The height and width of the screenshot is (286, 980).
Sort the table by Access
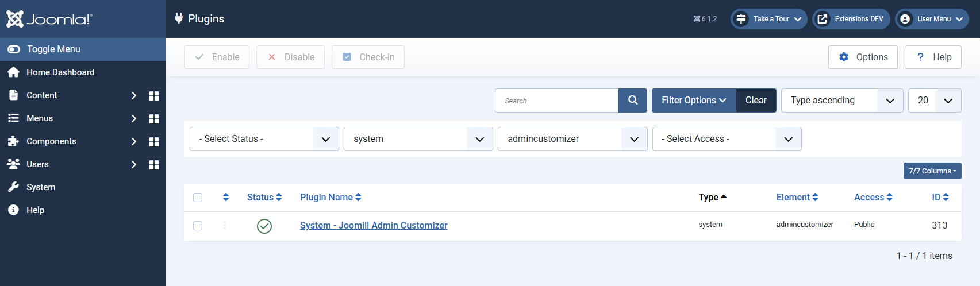click(873, 198)
